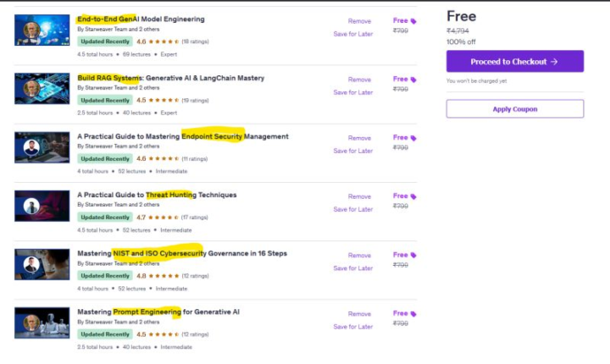
Task: Remove End-to-End GenAI Model Engineering course
Action: (x=359, y=21)
